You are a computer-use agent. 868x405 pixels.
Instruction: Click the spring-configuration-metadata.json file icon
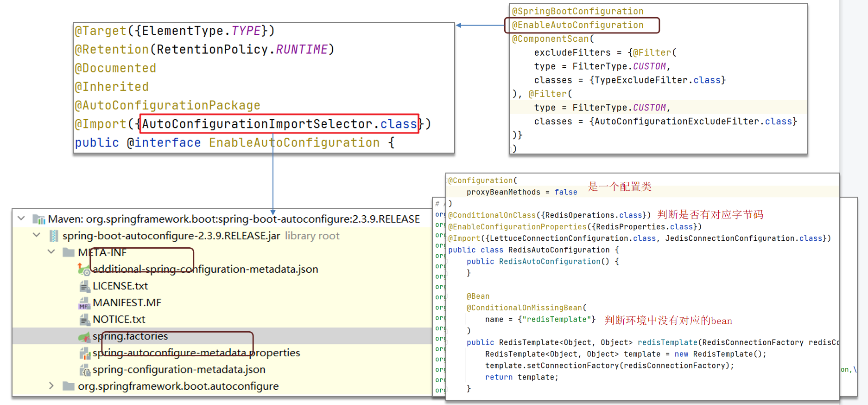[84, 370]
